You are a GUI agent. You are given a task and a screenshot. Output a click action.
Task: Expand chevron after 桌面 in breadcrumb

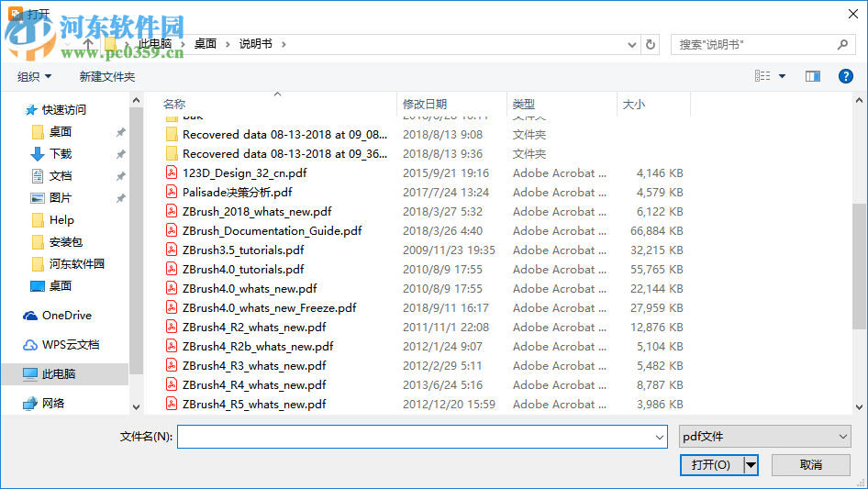pyautogui.click(x=228, y=44)
